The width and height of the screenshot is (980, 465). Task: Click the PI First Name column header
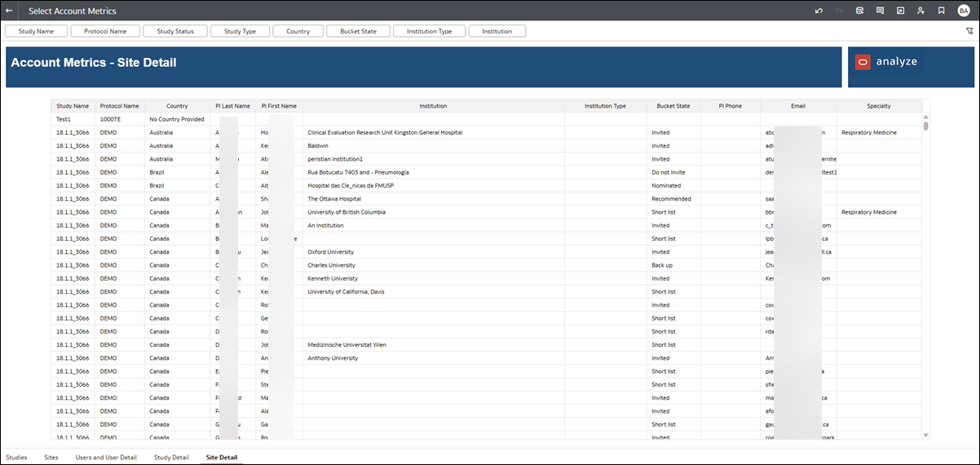pyautogui.click(x=279, y=106)
